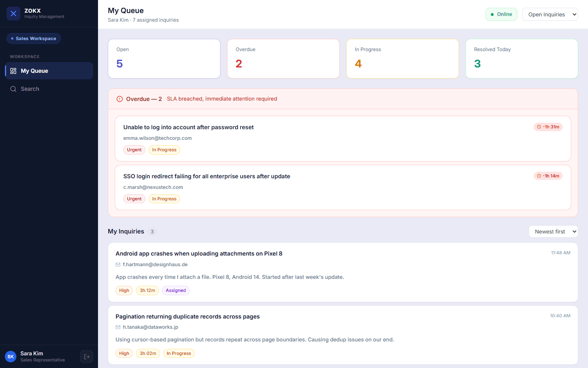Viewport: 588px width, 368px height.
Task: Select the Open stat card
Action: [164, 58]
